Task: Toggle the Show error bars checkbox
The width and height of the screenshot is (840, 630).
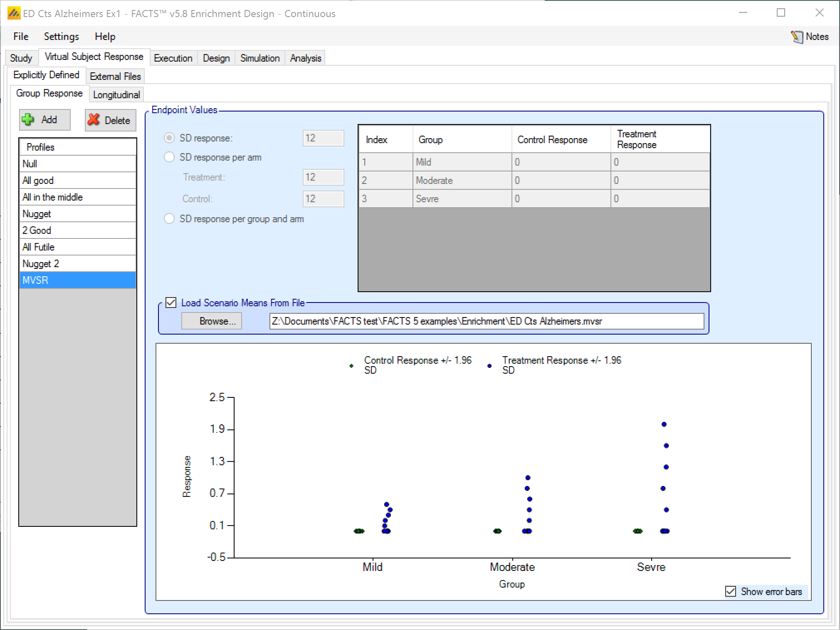Action: (731, 591)
